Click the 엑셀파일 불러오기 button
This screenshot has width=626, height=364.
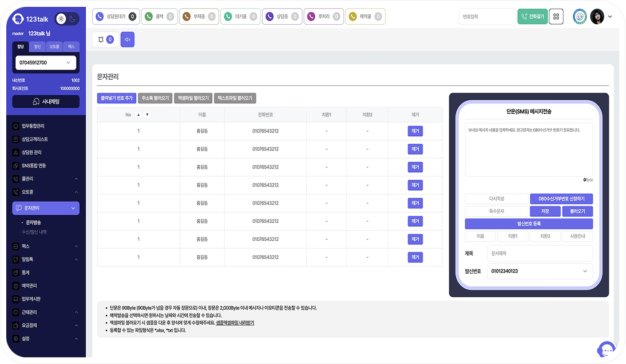tap(193, 98)
